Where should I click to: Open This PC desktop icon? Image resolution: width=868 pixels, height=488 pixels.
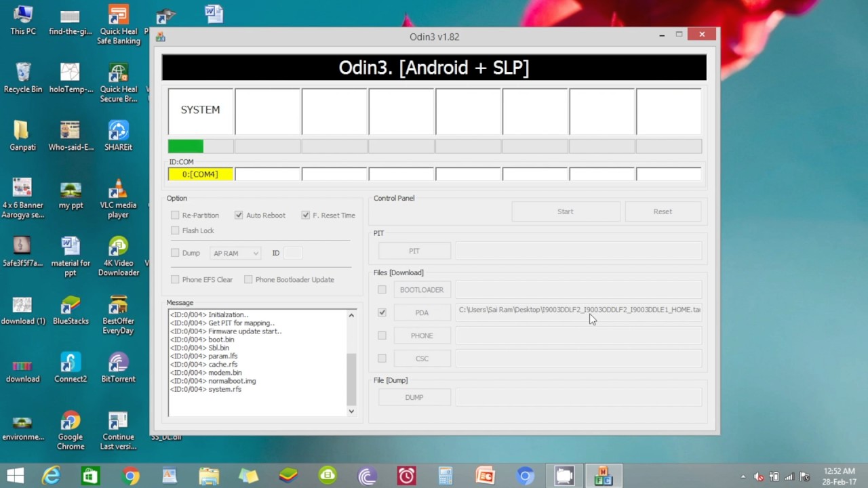pos(22,20)
